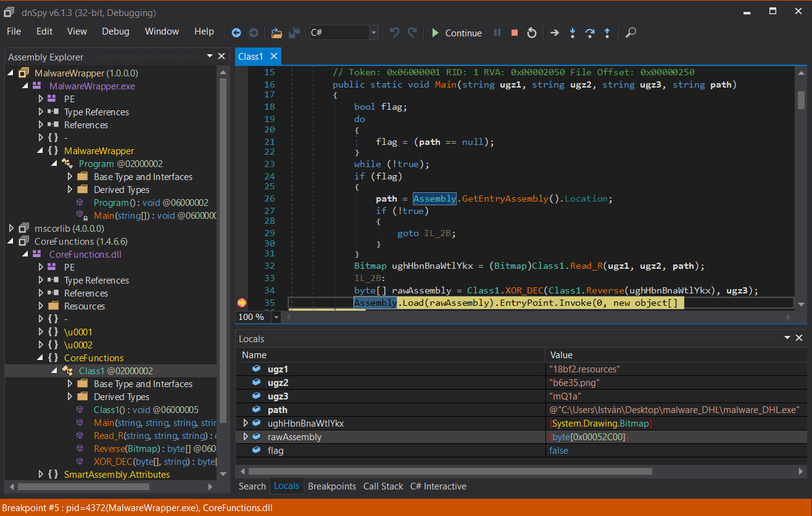Pause the debugger with the break-all icon
The height and width of the screenshot is (516, 812).
tap(497, 33)
